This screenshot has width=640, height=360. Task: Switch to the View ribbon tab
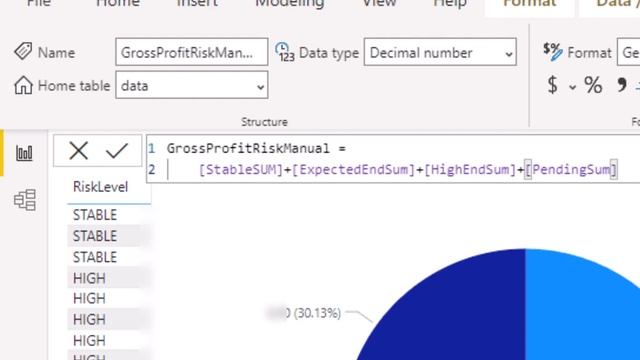(379, 3)
